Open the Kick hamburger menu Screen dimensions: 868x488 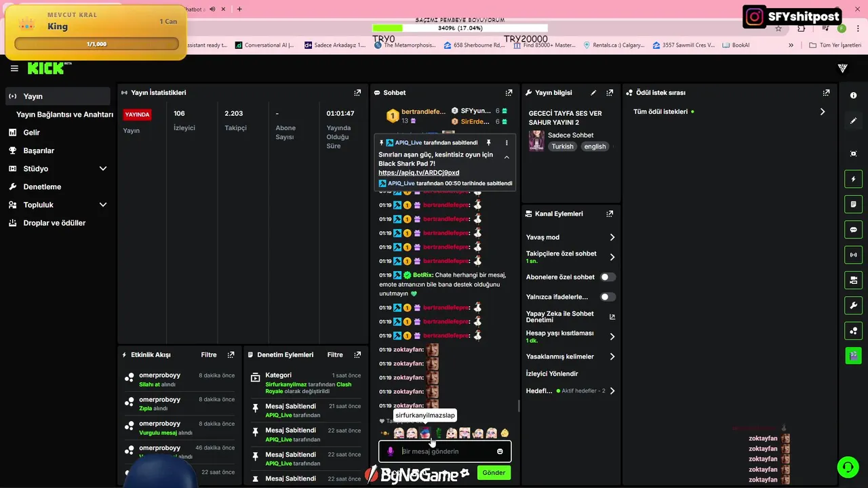pos(14,68)
